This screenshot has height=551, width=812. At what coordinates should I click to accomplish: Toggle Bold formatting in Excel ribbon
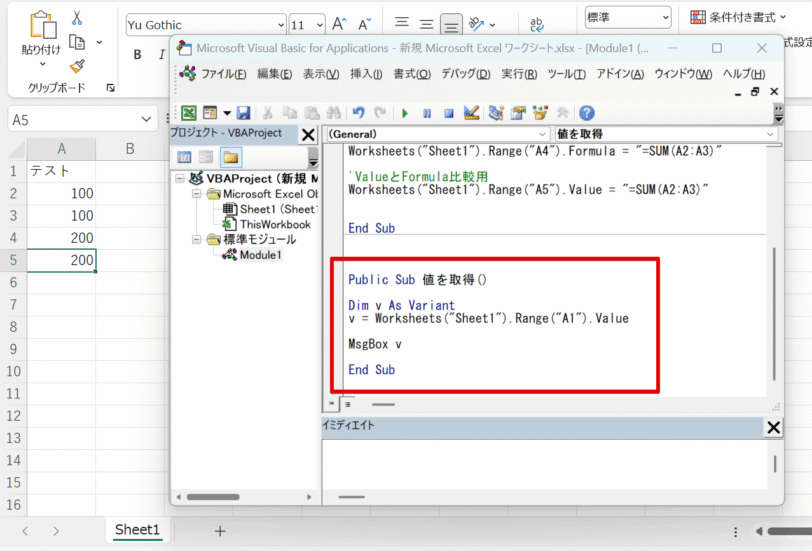coord(137,54)
